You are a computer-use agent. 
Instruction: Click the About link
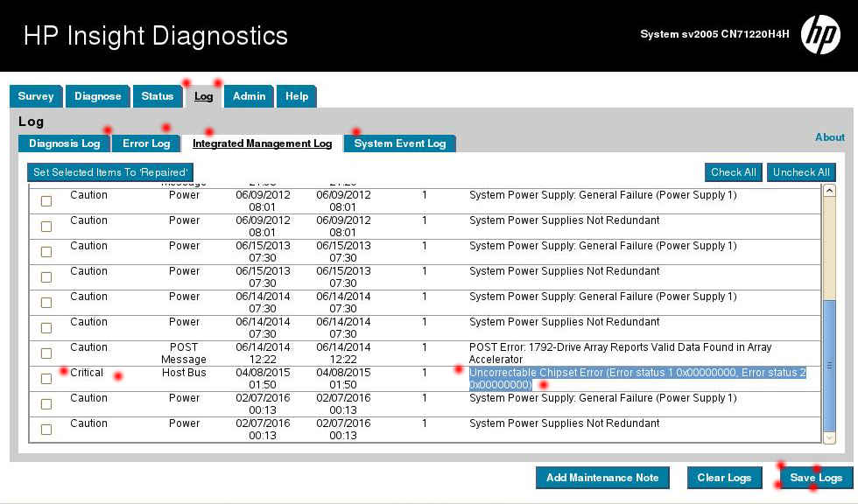pos(830,137)
